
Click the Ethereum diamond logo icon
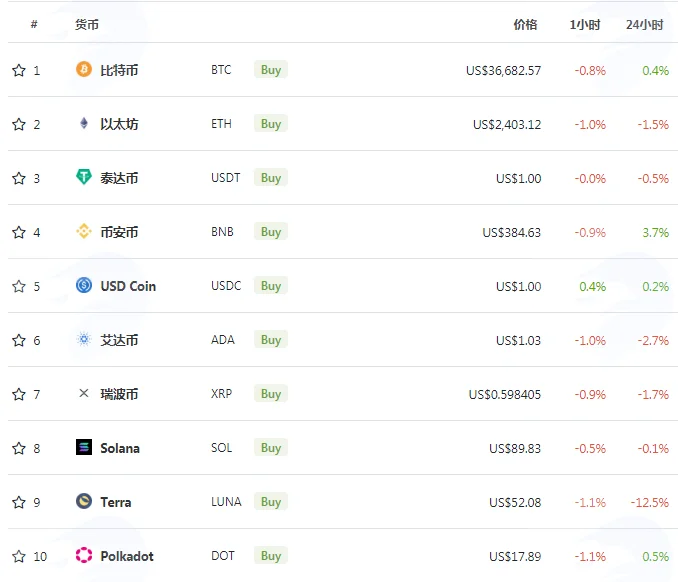tap(84, 123)
